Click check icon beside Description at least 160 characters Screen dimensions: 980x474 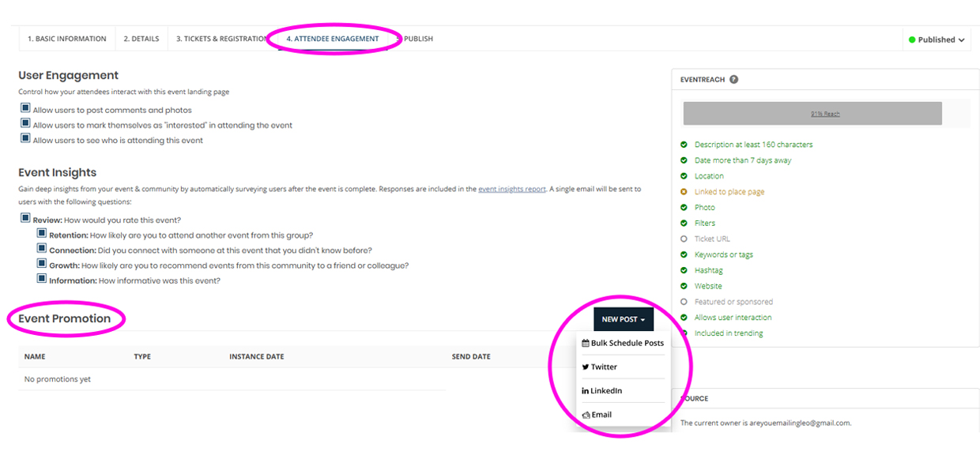tap(684, 145)
